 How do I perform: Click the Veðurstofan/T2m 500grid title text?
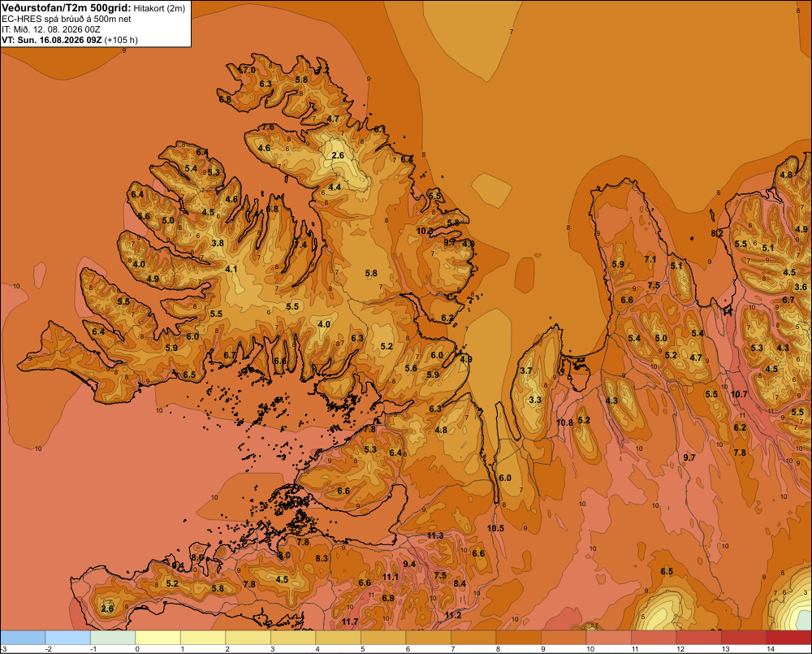[x=67, y=8]
